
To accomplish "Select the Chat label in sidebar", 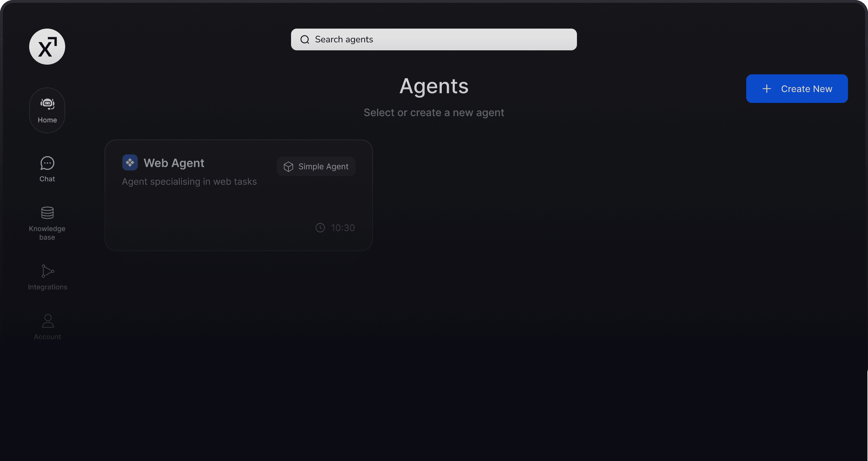I will [x=47, y=179].
